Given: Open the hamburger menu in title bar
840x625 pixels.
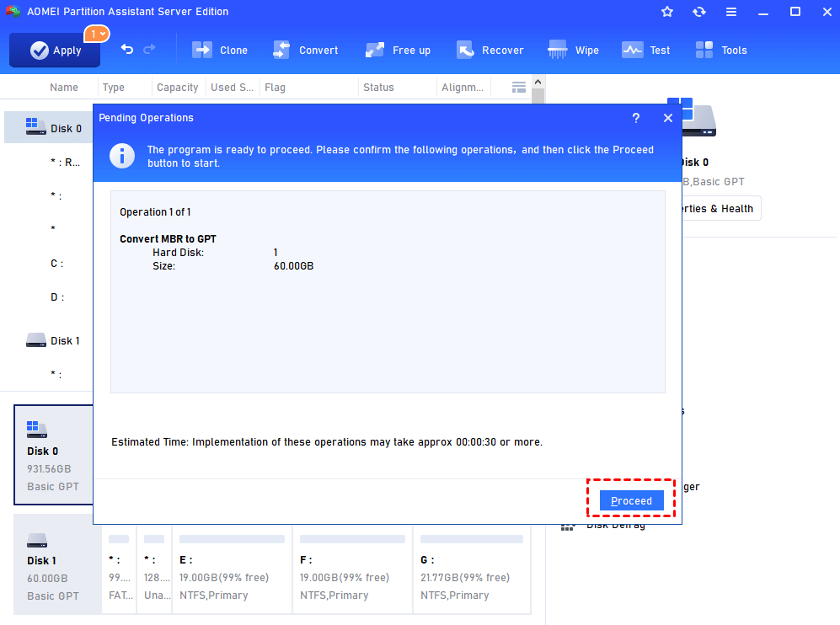Looking at the screenshot, I should pos(731,12).
